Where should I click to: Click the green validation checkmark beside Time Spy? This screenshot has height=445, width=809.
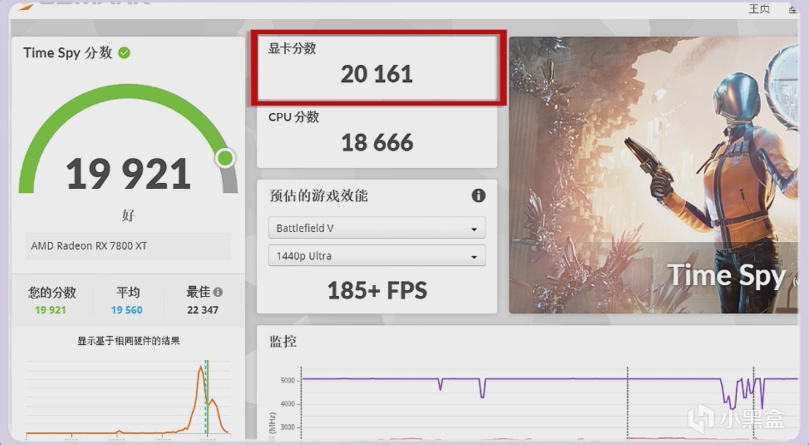coord(124,53)
